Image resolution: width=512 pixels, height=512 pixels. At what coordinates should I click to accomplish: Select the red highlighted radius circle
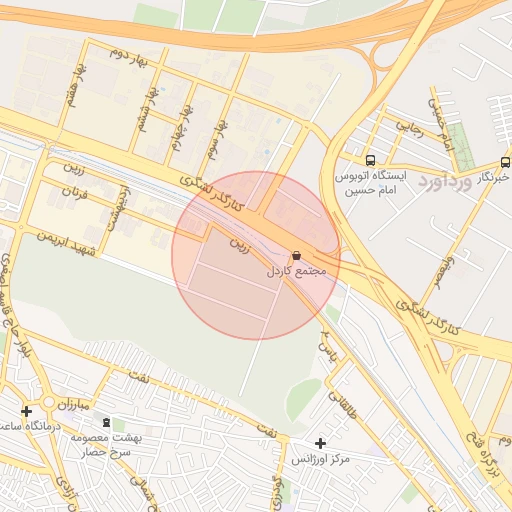(x=256, y=255)
